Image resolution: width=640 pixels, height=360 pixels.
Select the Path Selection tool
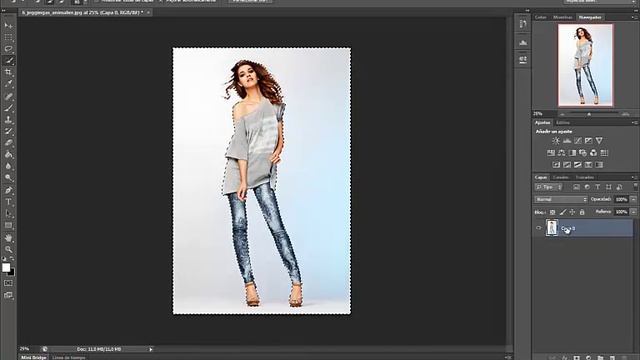(x=8, y=213)
